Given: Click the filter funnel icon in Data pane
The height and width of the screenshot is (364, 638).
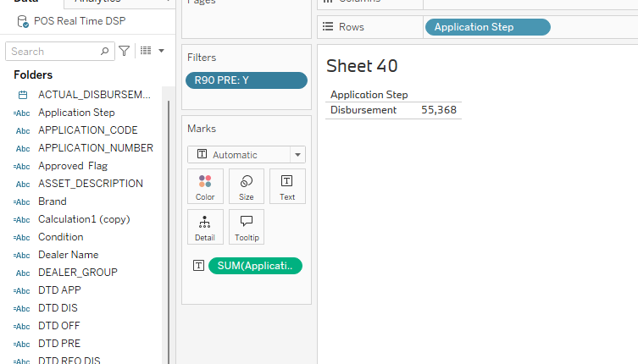Looking at the screenshot, I should point(124,51).
